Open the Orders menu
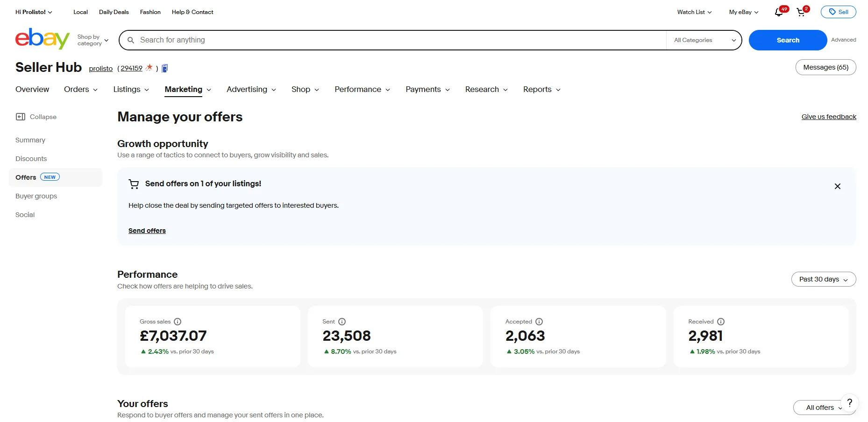Screen dimensions: 868x422 [81, 90]
